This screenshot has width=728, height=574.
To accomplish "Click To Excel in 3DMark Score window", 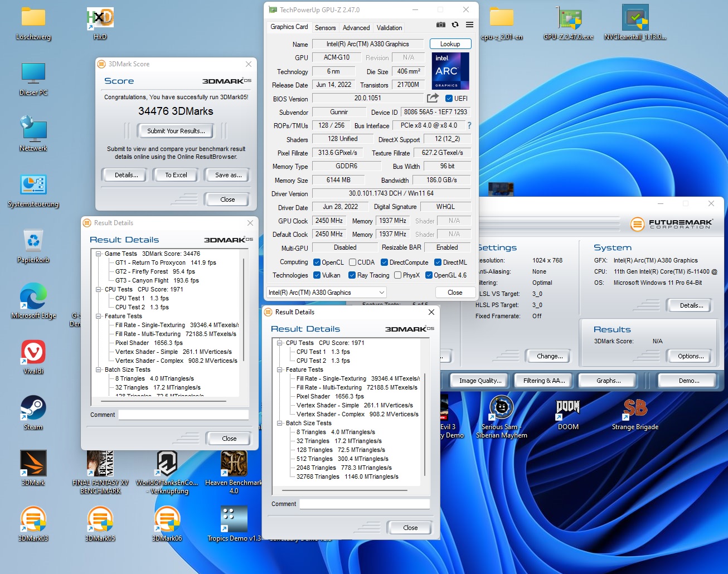I will [176, 175].
